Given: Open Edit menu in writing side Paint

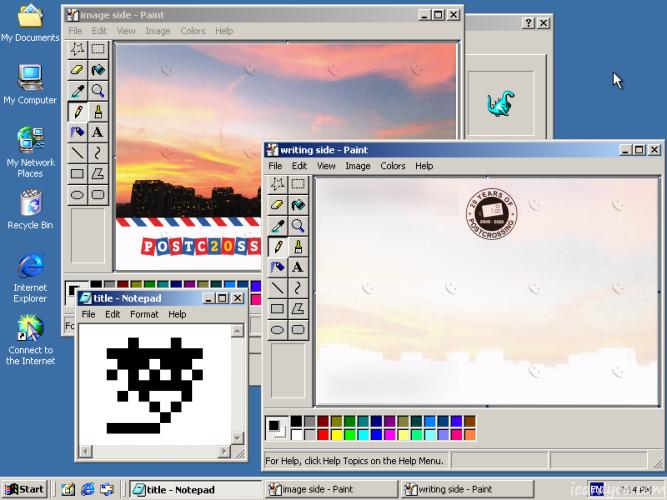Looking at the screenshot, I should click(x=299, y=166).
